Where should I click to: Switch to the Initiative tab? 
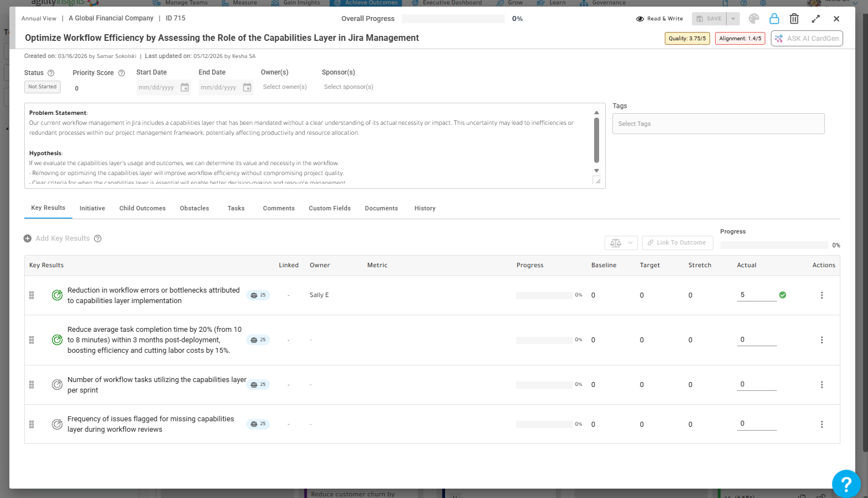point(92,209)
